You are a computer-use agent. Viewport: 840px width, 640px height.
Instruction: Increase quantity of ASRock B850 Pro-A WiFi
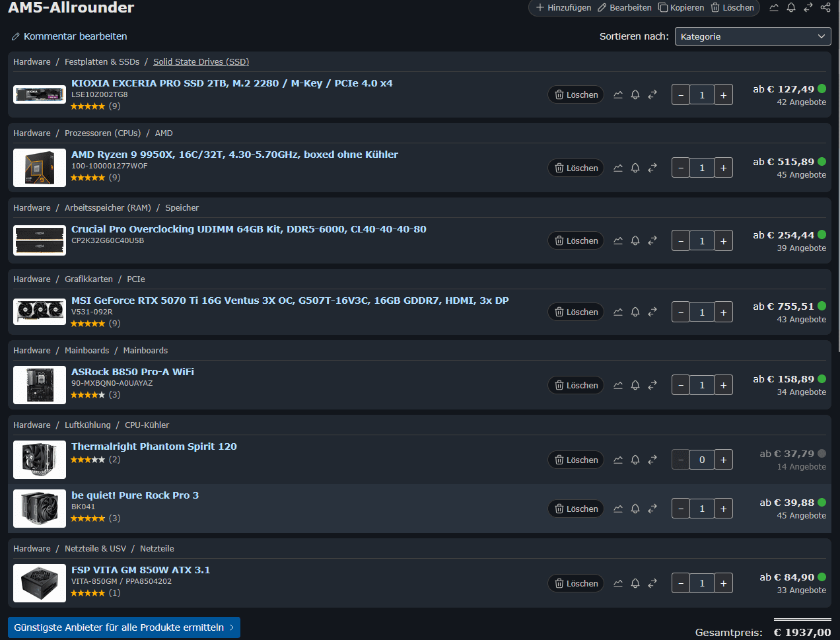coord(723,385)
